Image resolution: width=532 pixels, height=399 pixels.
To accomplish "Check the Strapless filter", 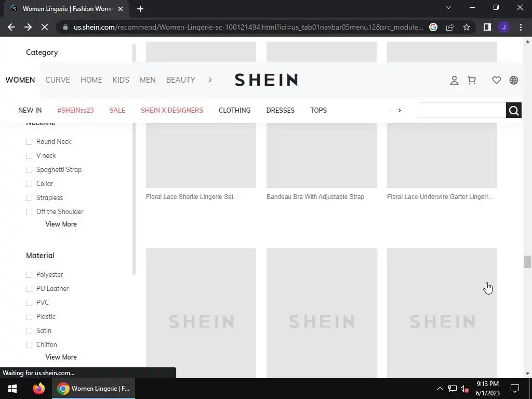I will (29, 198).
